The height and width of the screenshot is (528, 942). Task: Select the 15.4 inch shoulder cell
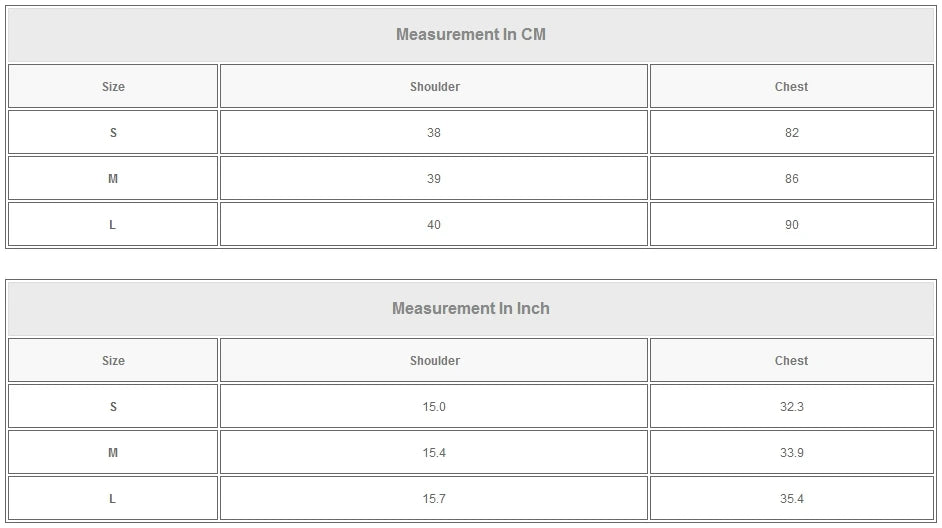coord(434,453)
